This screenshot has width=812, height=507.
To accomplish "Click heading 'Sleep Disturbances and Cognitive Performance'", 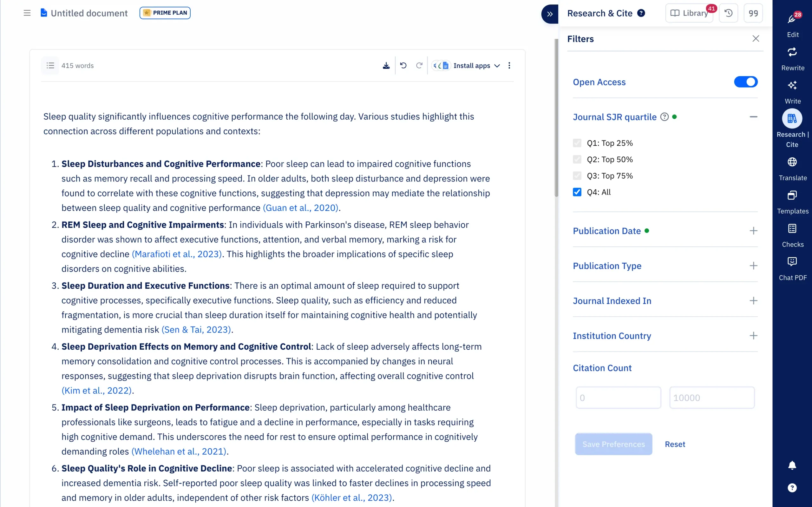I will pyautogui.click(x=161, y=164).
